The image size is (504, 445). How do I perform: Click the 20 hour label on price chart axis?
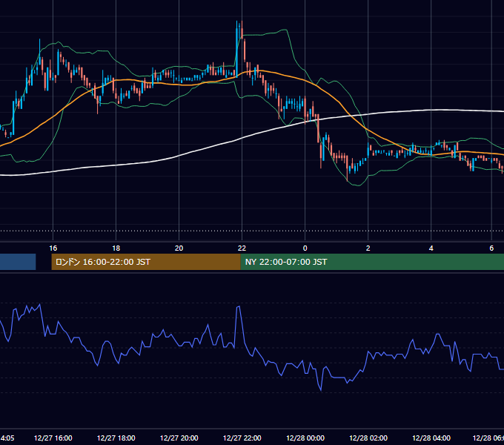pyautogui.click(x=179, y=248)
